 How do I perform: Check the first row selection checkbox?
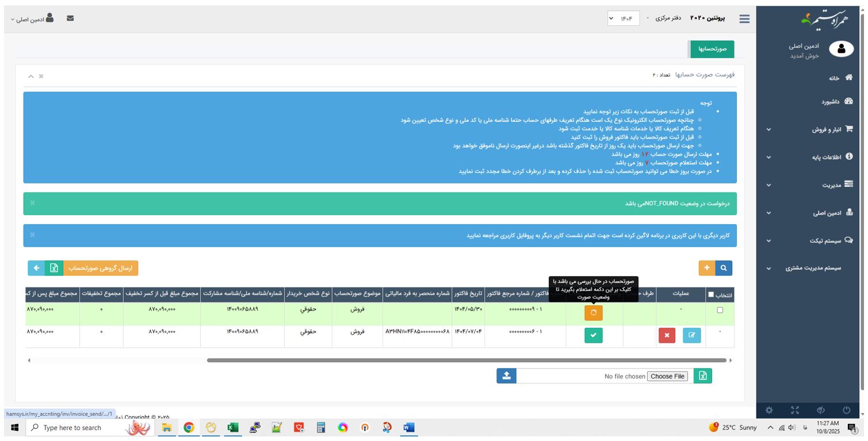coord(720,310)
